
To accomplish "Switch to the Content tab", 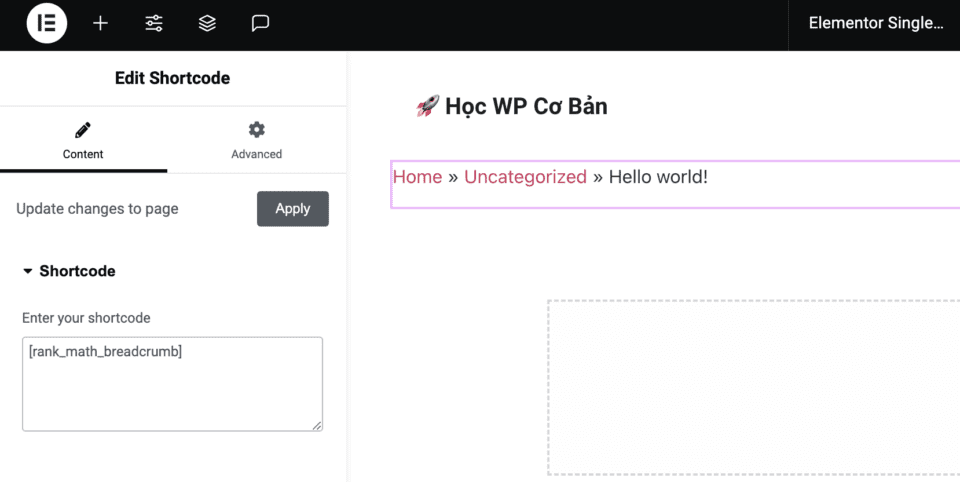I will tap(83, 142).
